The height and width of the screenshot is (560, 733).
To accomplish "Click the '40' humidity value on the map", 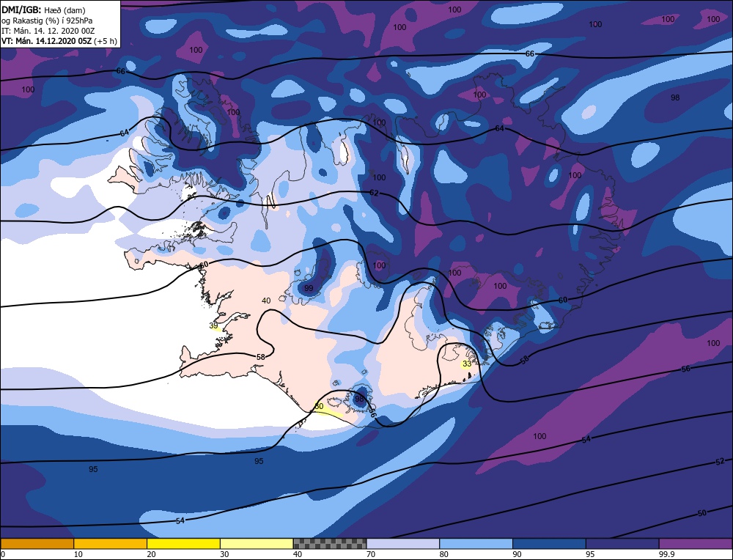I will (266, 301).
